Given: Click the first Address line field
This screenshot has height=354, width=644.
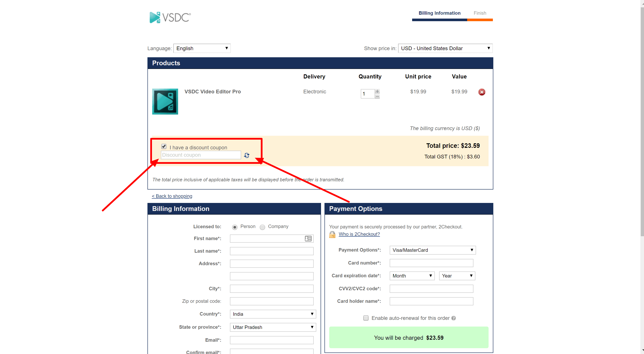Looking at the screenshot, I should 272,263.
